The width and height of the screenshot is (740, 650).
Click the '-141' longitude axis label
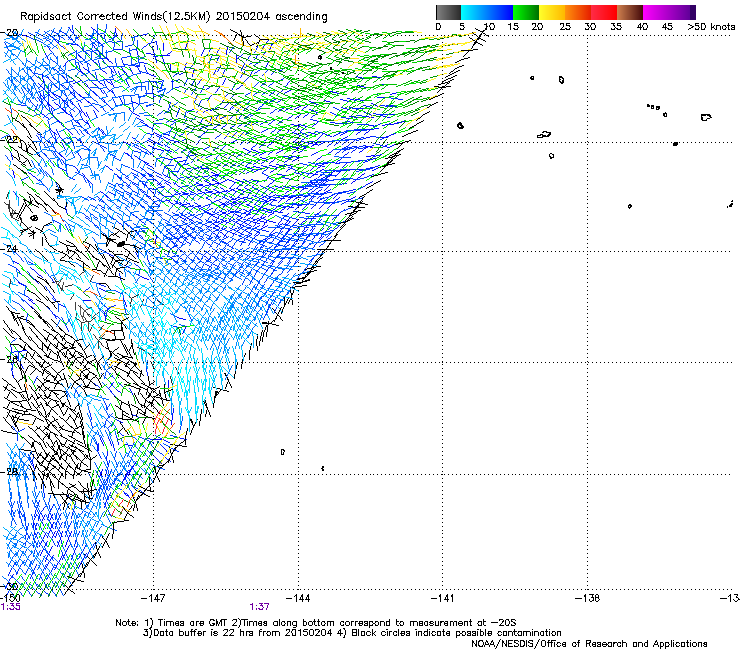coord(442,599)
